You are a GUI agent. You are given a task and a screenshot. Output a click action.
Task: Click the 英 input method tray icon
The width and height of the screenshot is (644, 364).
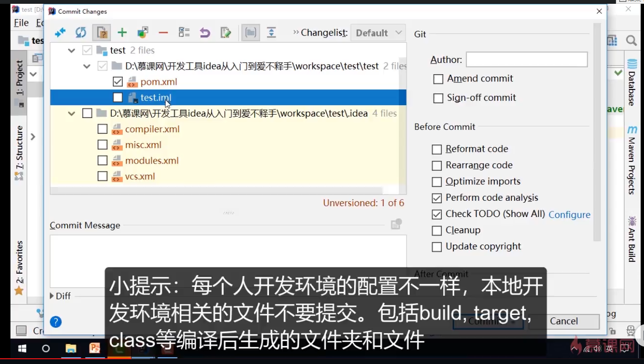tap(609, 349)
